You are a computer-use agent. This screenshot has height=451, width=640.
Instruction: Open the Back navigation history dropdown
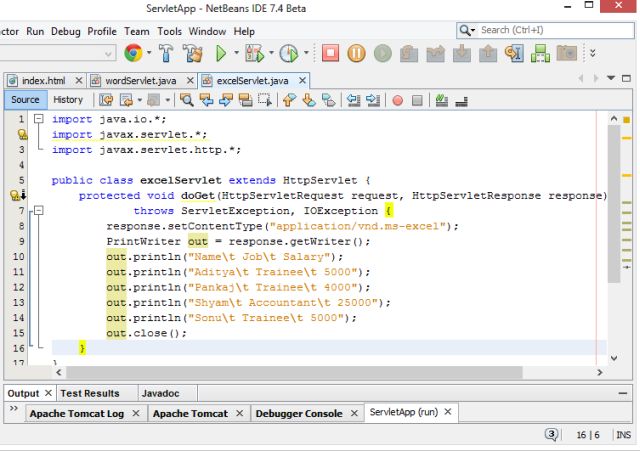[x=139, y=100]
